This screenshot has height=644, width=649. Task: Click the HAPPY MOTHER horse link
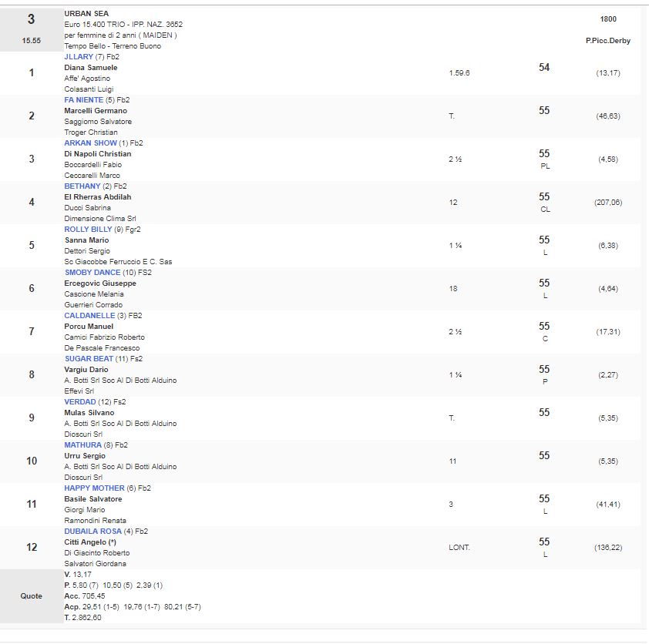[93, 488]
